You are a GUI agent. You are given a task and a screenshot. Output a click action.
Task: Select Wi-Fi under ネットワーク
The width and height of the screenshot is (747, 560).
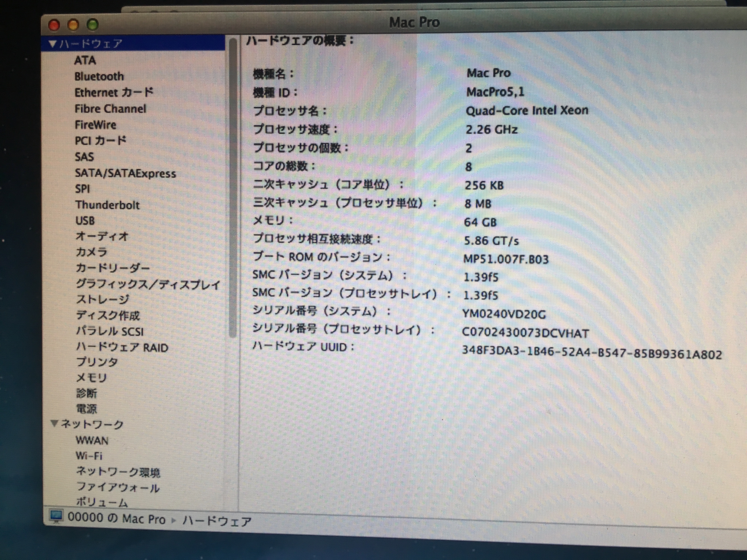point(89,456)
